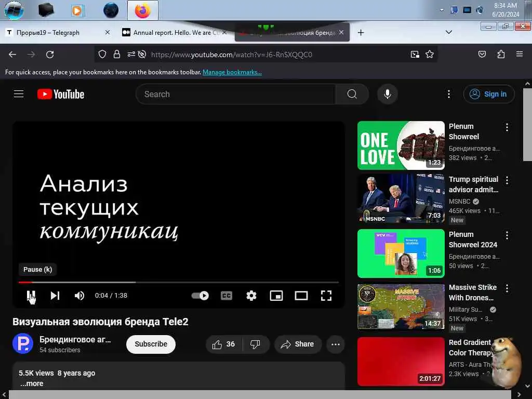Mute the video using the speaker icon
Image resolution: width=532 pixels, height=399 pixels.
pos(79,296)
